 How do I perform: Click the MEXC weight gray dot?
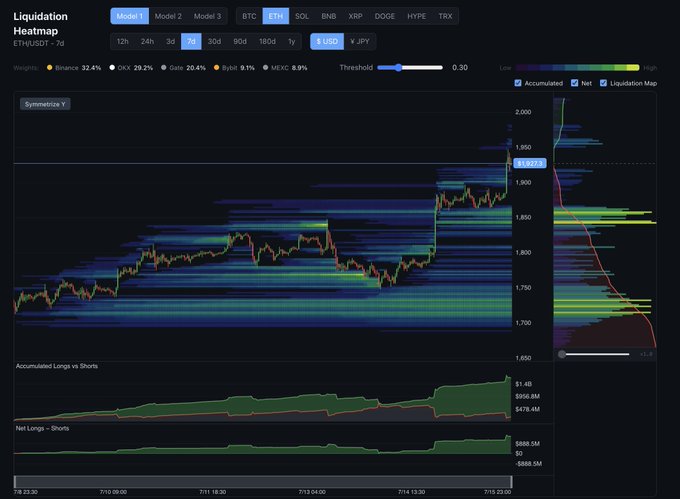coord(265,67)
